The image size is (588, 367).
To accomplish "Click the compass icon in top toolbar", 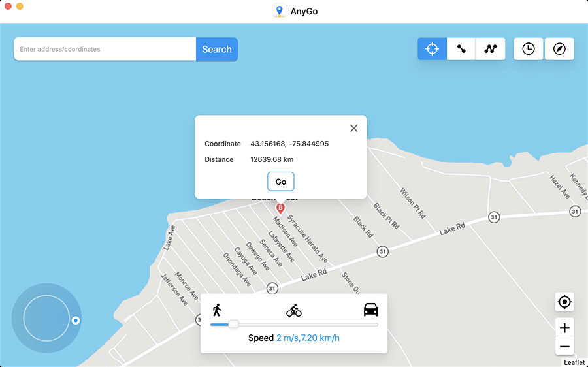I will tap(559, 49).
